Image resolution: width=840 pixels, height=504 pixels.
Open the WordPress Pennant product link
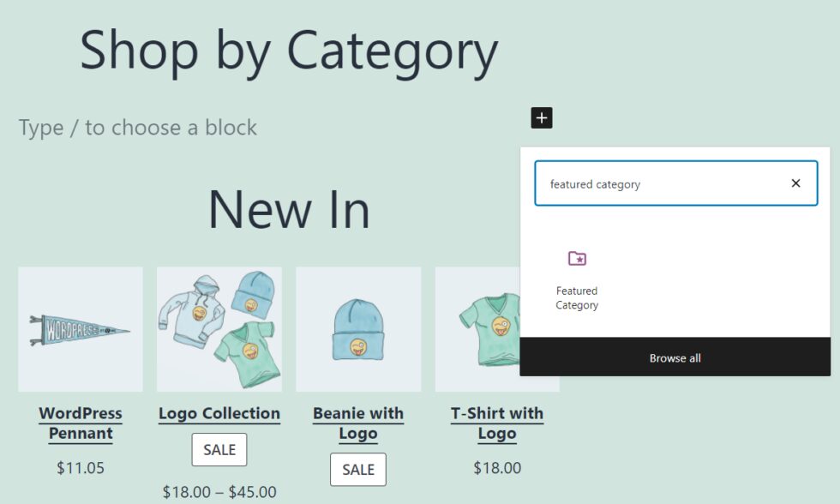pos(80,423)
